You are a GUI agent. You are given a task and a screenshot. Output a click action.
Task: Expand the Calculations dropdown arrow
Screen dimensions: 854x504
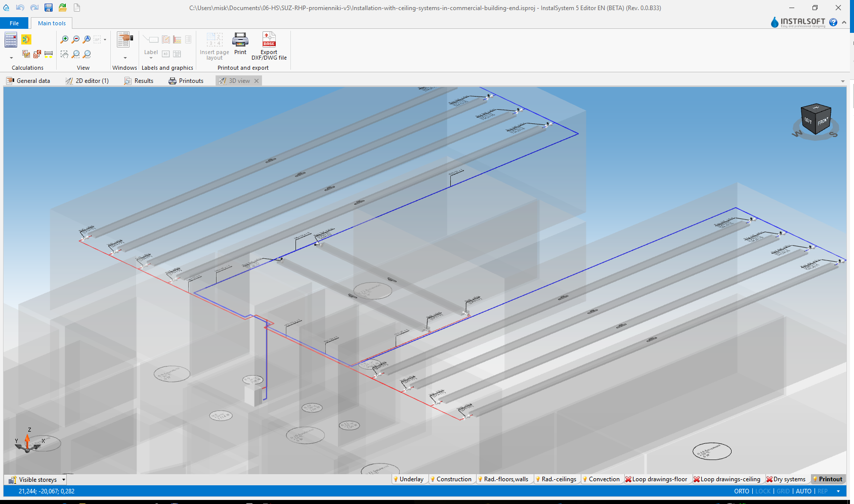(x=11, y=58)
